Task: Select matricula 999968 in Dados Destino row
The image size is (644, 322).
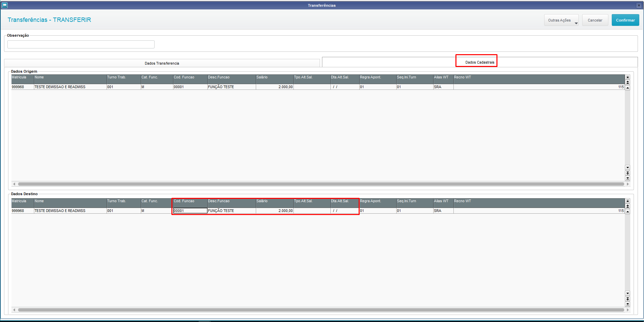Action: click(x=23, y=211)
